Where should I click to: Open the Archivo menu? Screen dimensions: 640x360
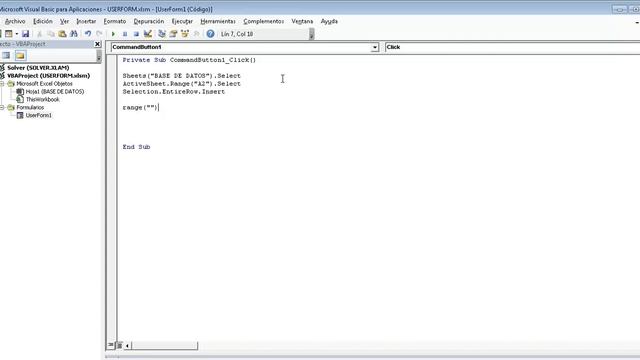tap(15, 21)
